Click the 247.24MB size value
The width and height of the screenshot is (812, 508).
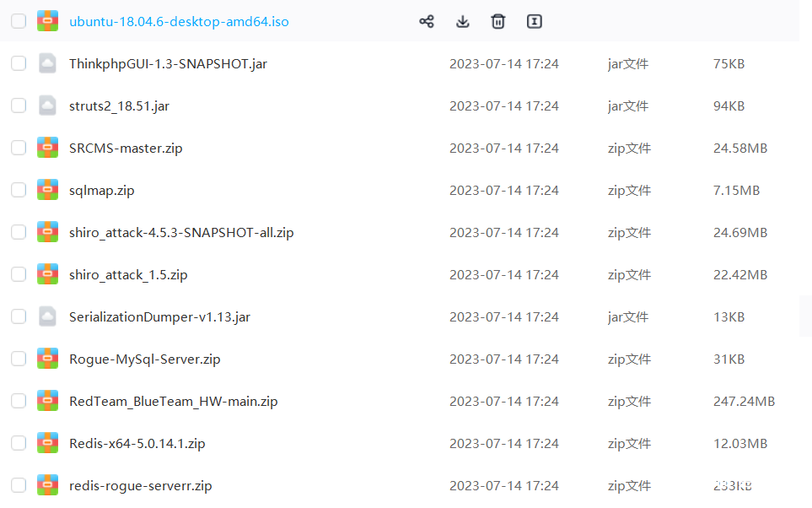click(745, 401)
